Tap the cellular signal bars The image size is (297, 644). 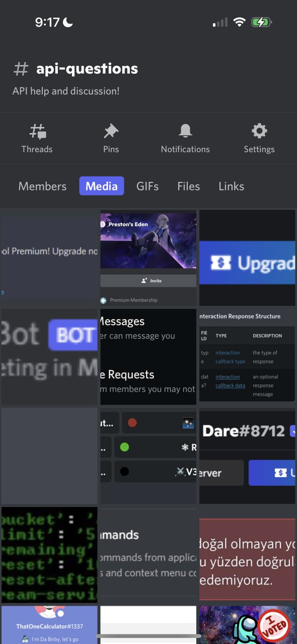coord(220,23)
